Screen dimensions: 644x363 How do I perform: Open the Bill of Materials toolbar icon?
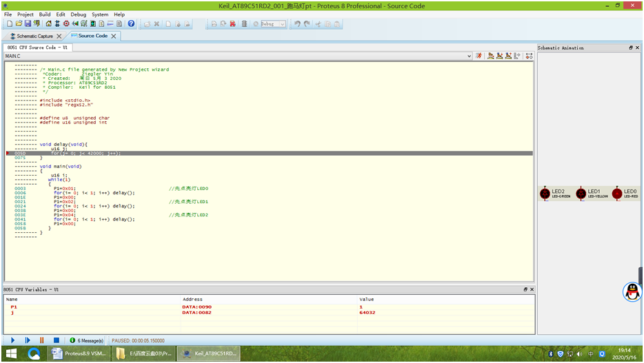pos(101,24)
